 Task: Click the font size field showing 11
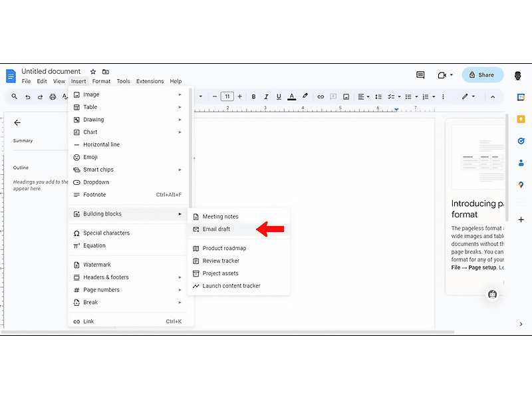pos(227,96)
